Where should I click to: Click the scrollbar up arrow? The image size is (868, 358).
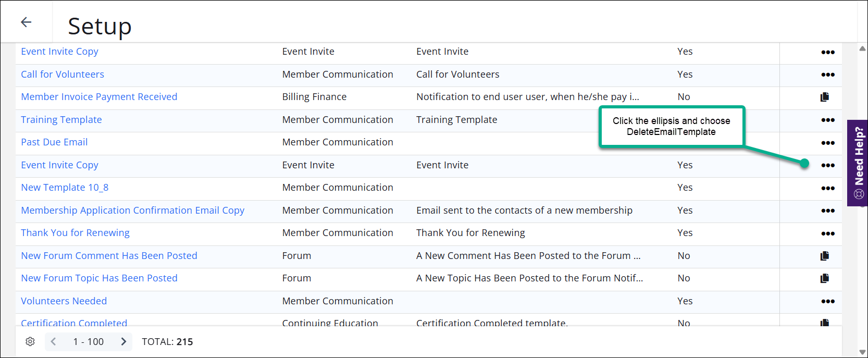[862, 48]
